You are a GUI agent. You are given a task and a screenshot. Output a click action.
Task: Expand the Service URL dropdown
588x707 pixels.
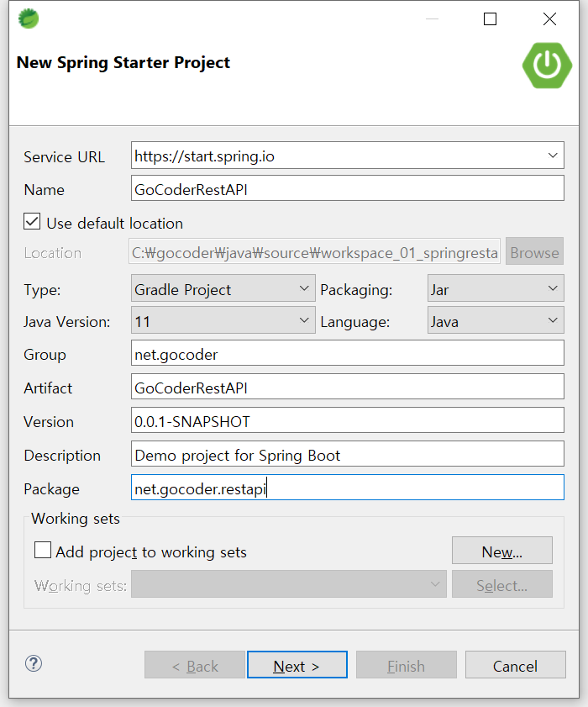553,156
